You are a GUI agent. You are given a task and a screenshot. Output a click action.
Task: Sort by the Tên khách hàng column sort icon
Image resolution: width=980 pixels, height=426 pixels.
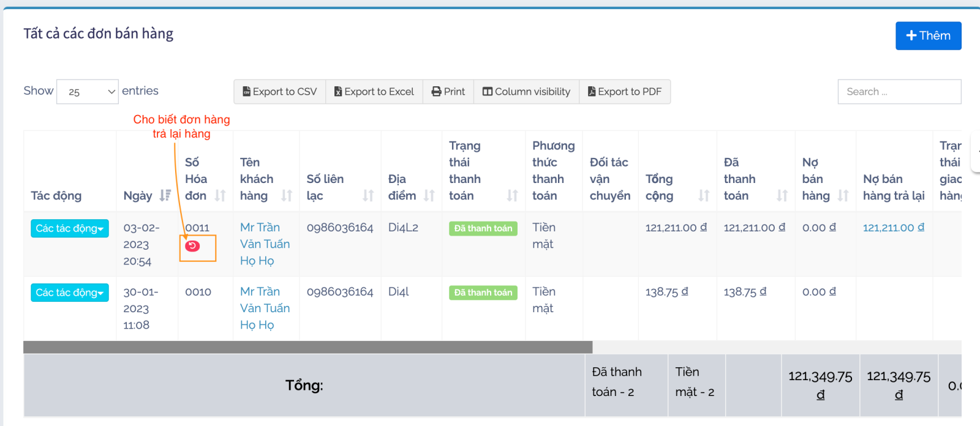click(287, 195)
